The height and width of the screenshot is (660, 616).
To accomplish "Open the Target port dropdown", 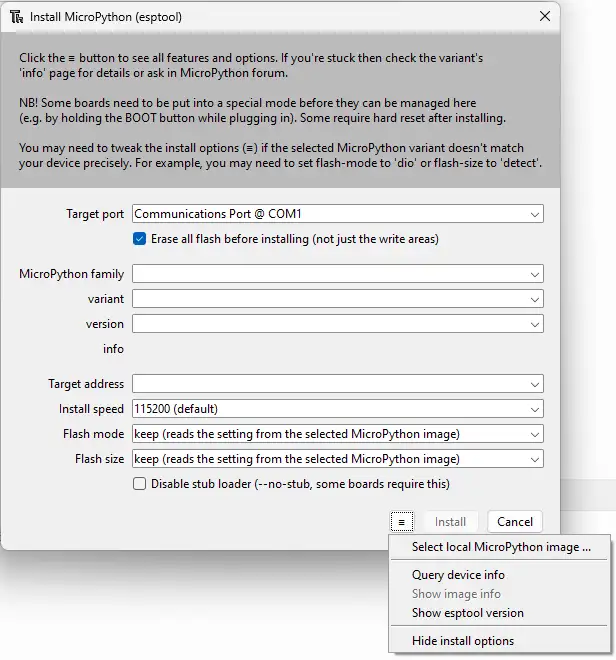I will (x=338, y=214).
